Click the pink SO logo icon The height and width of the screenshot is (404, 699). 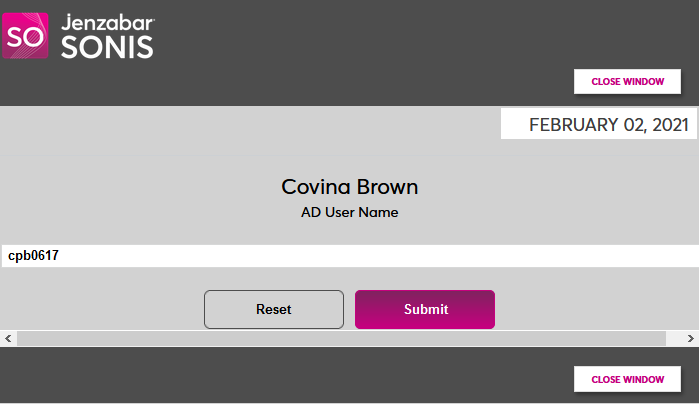pyautogui.click(x=24, y=35)
